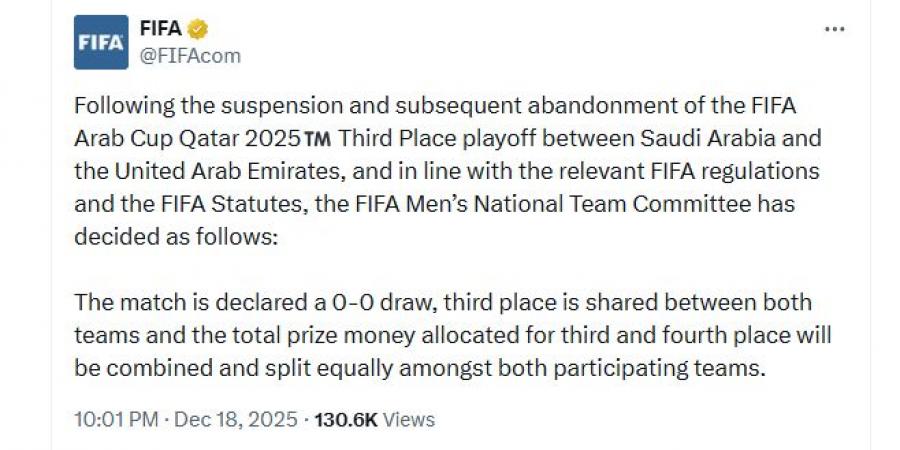Screen dimensions: 900x450
Task: Click the Dec 18, 2025 date
Action: 236,420
